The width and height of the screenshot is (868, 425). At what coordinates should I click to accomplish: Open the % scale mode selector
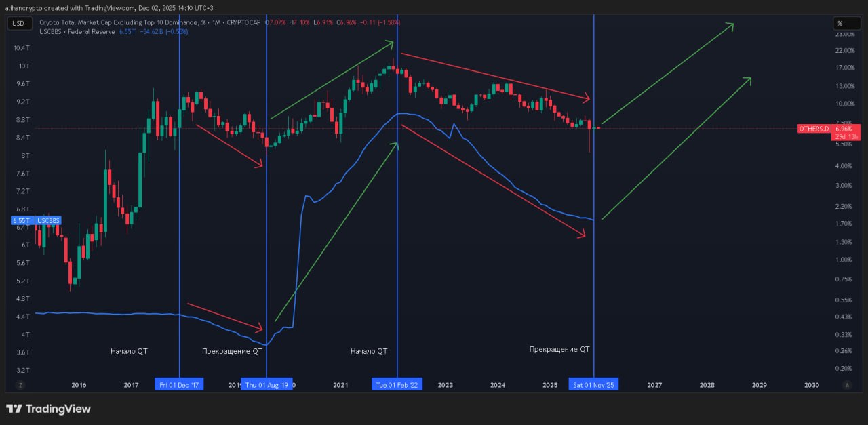pyautogui.click(x=846, y=23)
